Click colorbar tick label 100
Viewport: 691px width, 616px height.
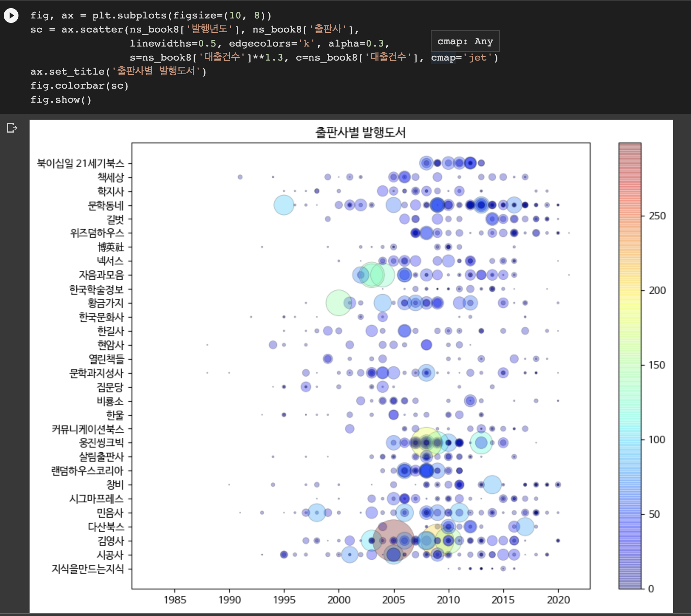(657, 439)
